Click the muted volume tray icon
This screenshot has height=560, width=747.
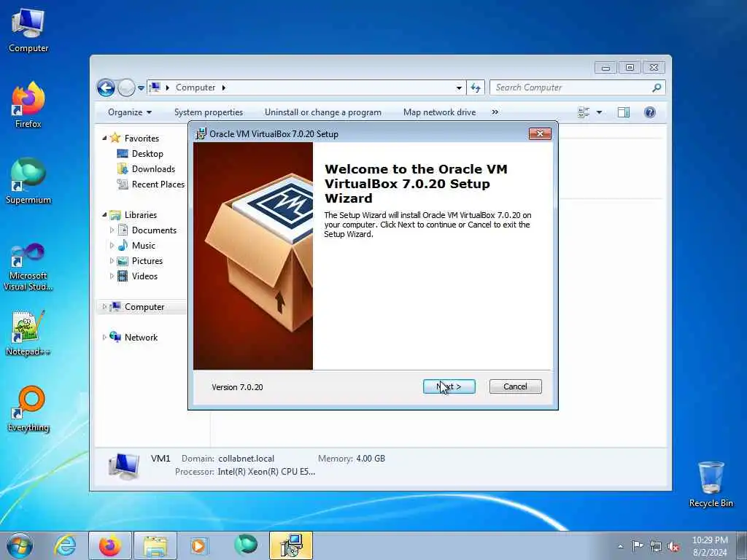click(x=673, y=546)
